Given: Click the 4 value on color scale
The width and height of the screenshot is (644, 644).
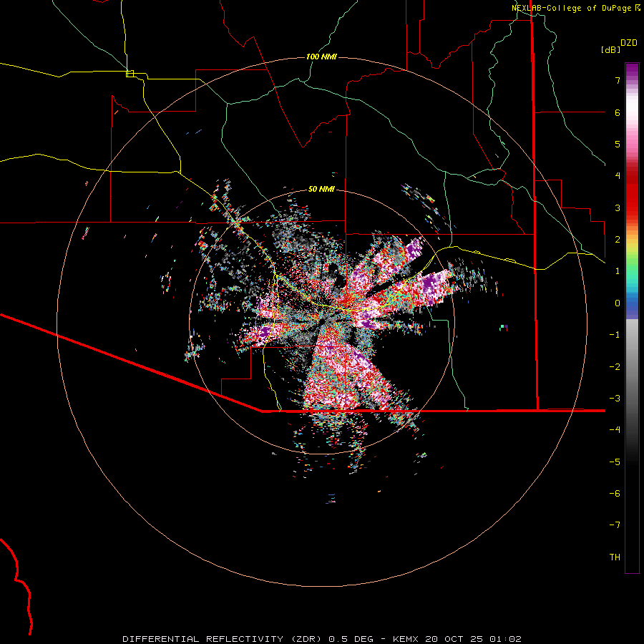Looking at the screenshot, I should (x=618, y=176).
